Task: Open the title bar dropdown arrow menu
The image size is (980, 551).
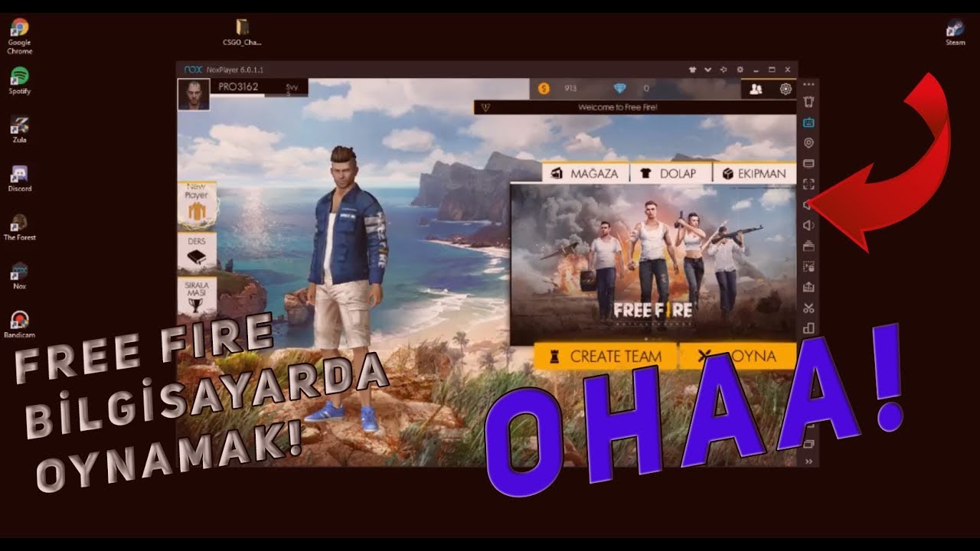Action: coord(707,70)
